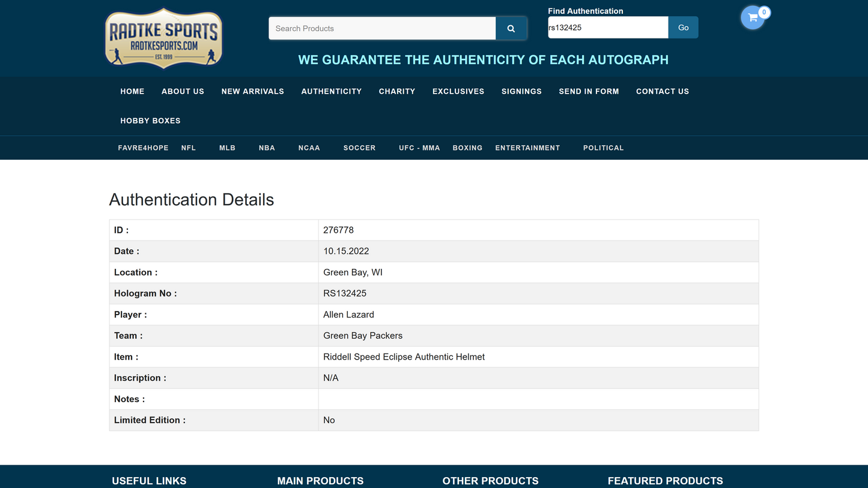
Task: Open the Home menu item
Action: [132, 91]
